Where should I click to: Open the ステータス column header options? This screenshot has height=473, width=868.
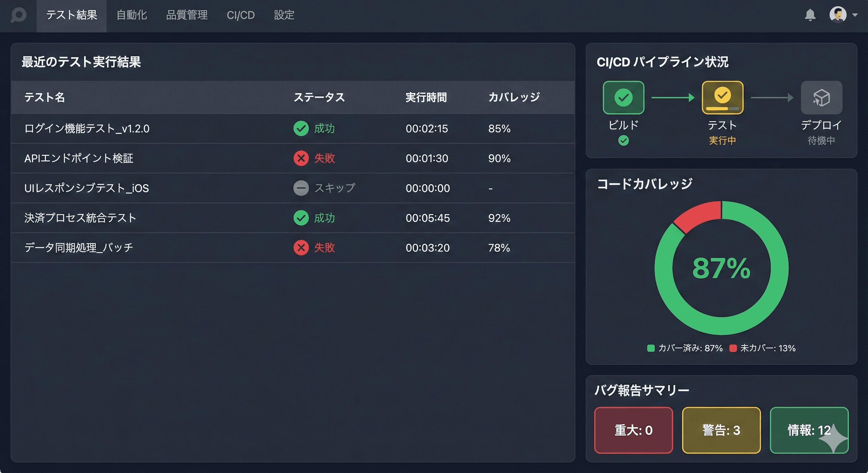[319, 97]
